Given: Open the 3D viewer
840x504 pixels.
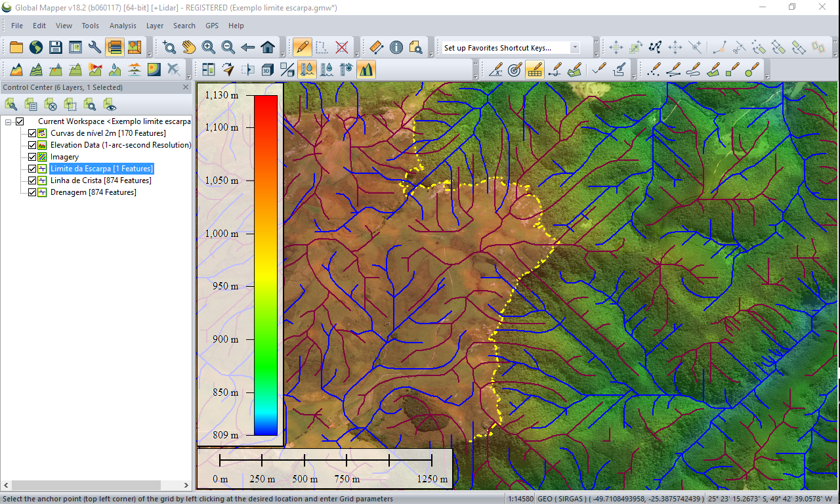Looking at the screenshot, I should [268, 69].
